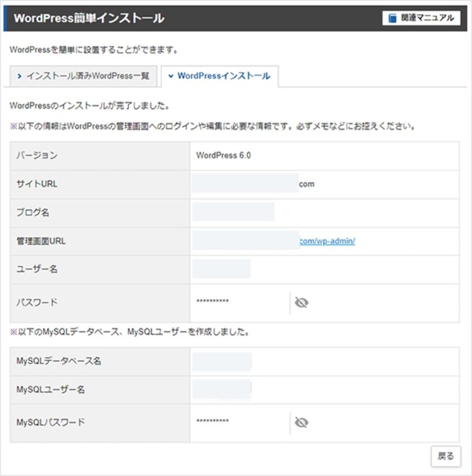Click chevron arrow on インストール済みWordPress一覧 tab
The width and height of the screenshot is (472, 476).
[x=19, y=76]
